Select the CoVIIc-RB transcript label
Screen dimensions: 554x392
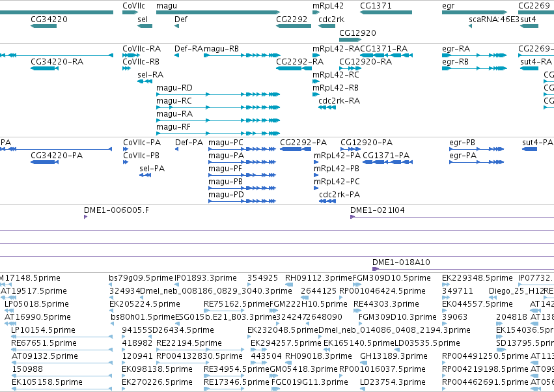point(141,61)
